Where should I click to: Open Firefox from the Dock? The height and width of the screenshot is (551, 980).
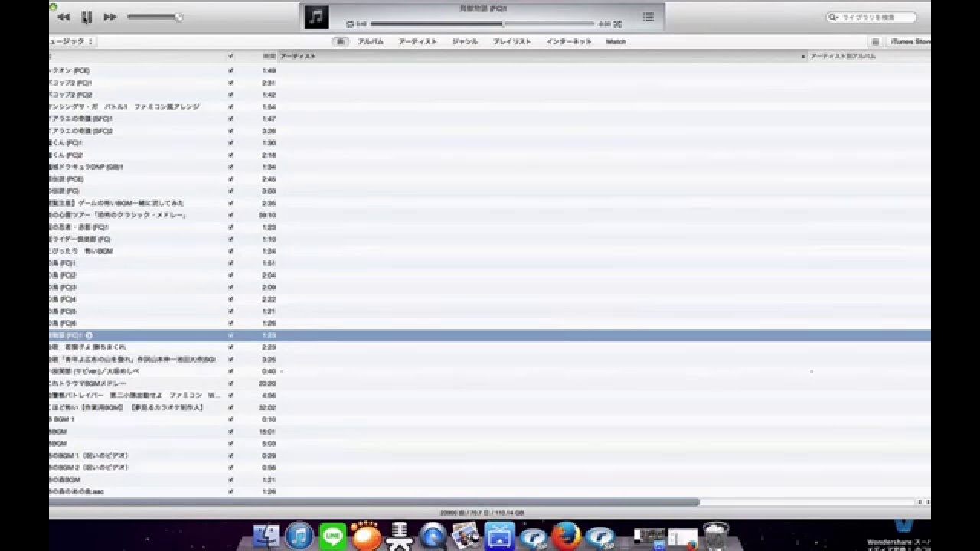click(x=567, y=536)
